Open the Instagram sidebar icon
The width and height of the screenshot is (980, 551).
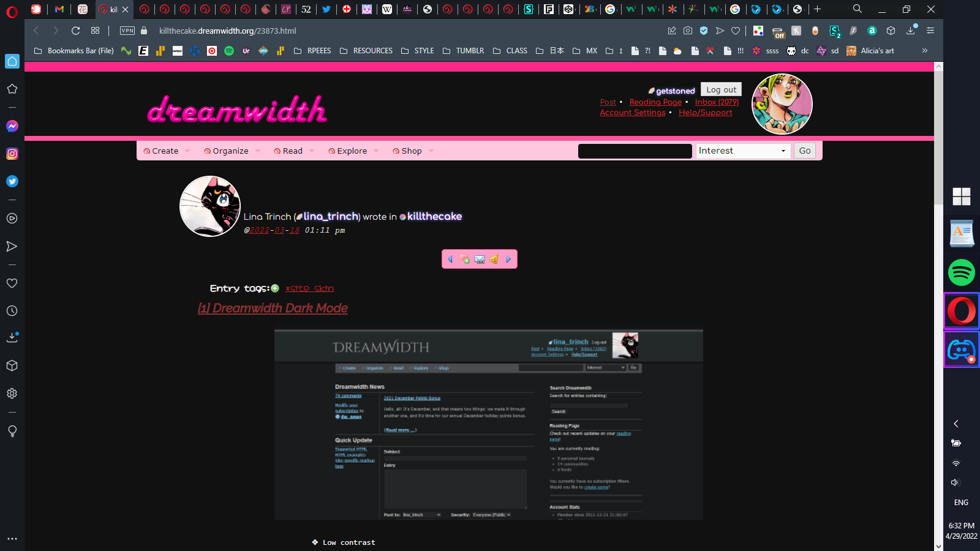tap(12, 154)
